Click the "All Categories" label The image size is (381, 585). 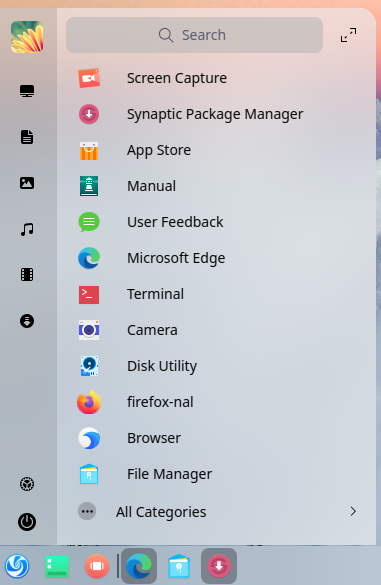tap(161, 512)
